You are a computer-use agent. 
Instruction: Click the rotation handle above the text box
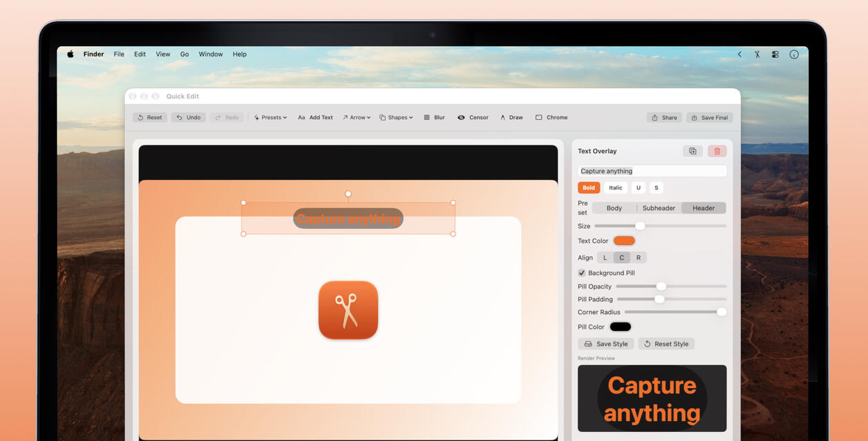(348, 194)
